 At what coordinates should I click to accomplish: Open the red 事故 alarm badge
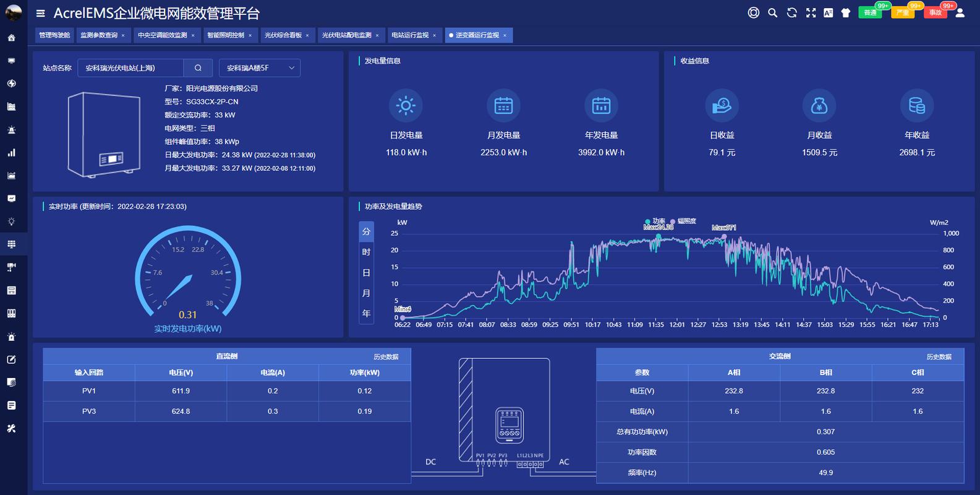[x=935, y=12]
